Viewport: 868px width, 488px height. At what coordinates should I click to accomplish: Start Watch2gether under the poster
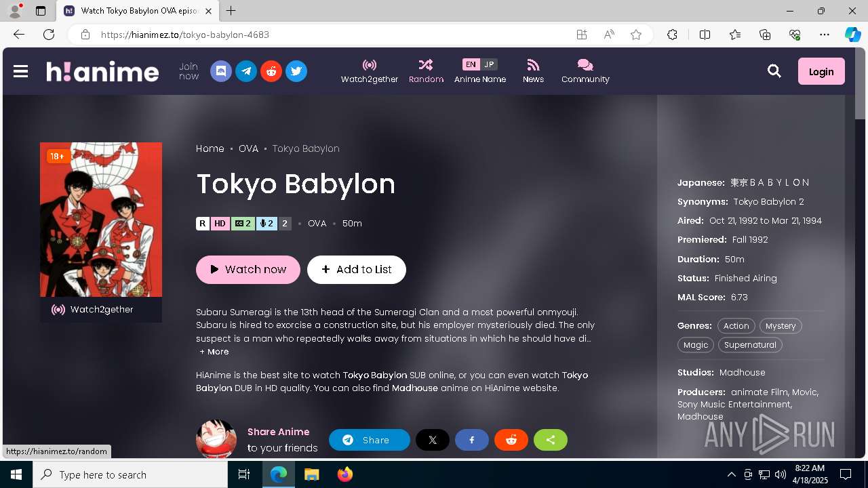pyautogui.click(x=101, y=310)
